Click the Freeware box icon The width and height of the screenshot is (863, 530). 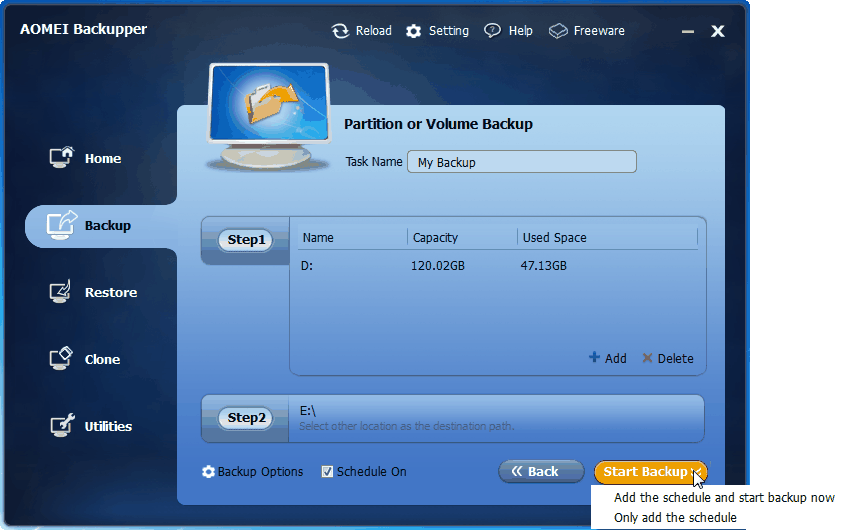[558, 31]
